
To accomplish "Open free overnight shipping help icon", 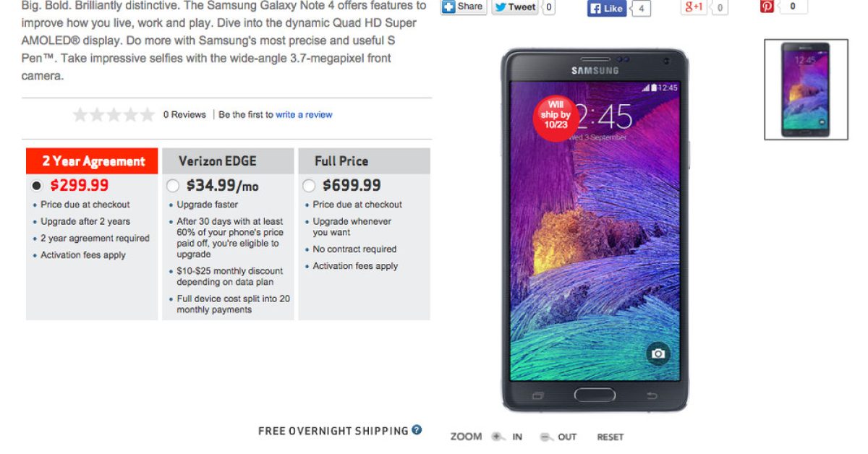I will pyautogui.click(x=417, y=429).
